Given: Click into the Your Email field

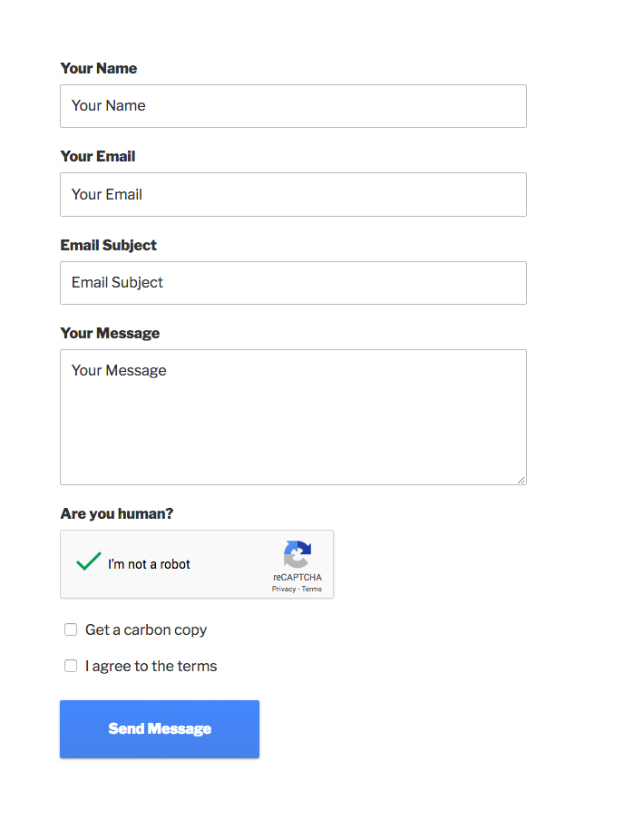Looking at the screenshot, I should pos(293,194).
